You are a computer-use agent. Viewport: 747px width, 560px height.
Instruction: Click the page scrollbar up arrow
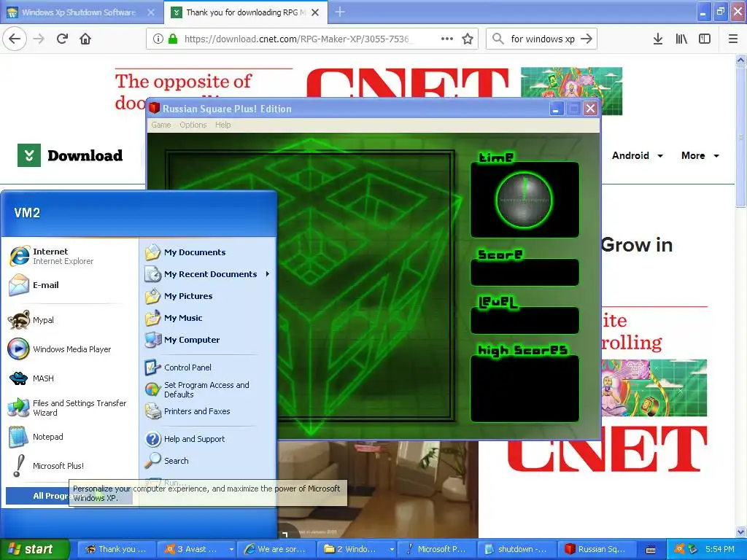(x=740, y=60)
